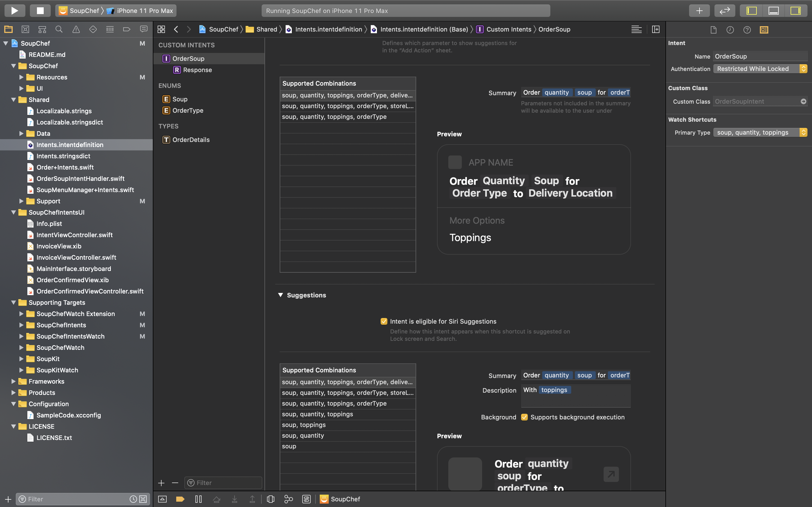Screen dimensions: 812x507
Task: Select the Response item under OrderSoup
Action: pos(197,70)
